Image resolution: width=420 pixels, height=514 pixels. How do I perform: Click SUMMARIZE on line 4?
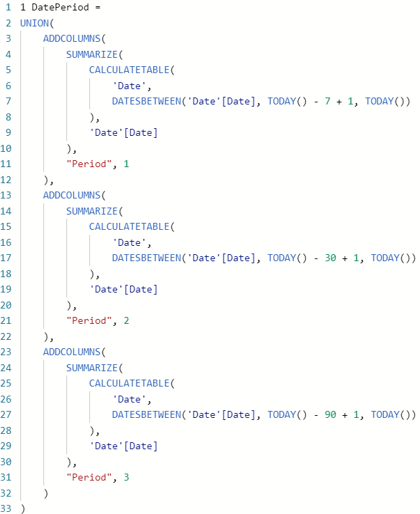click(x=92, y=54)
